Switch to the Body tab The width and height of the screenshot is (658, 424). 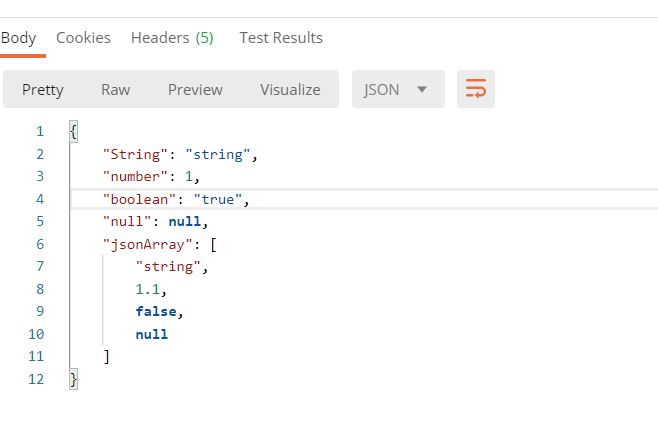click(x=18, y=38)
